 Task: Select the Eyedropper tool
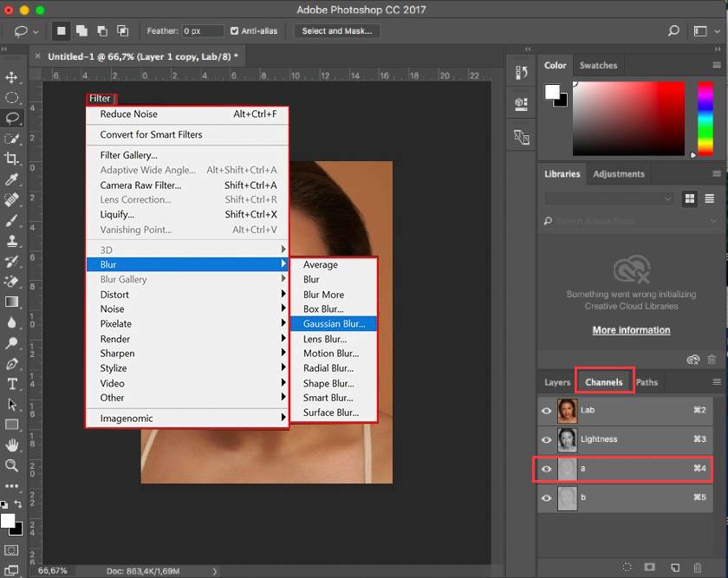tap(12, 179)
